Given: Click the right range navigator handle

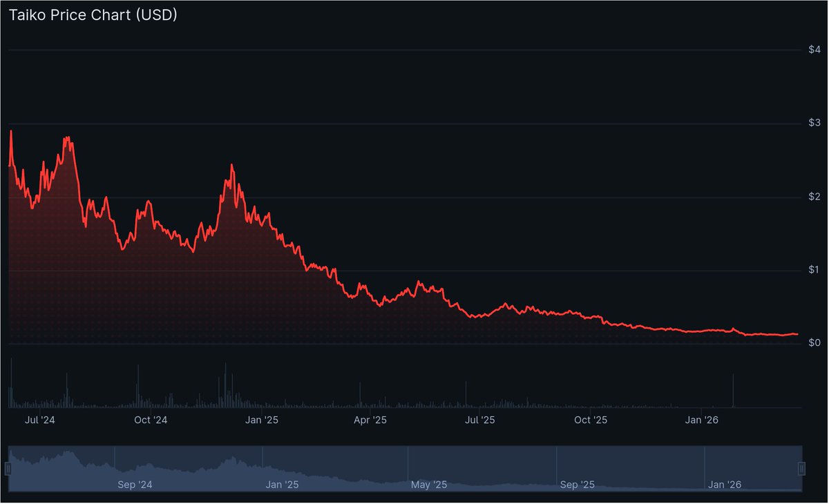Looking at the screenshot, I should pos(801,469).
